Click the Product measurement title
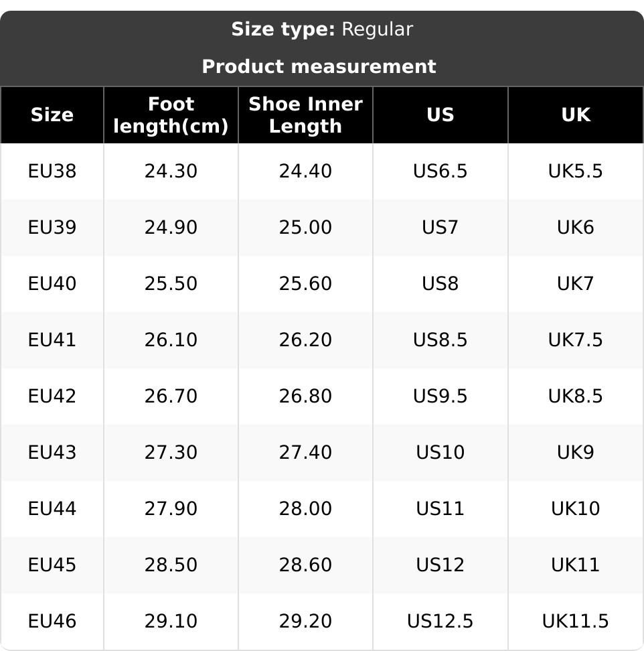The width and height of the screenshot is (644, 651). [x=319, y=66]
